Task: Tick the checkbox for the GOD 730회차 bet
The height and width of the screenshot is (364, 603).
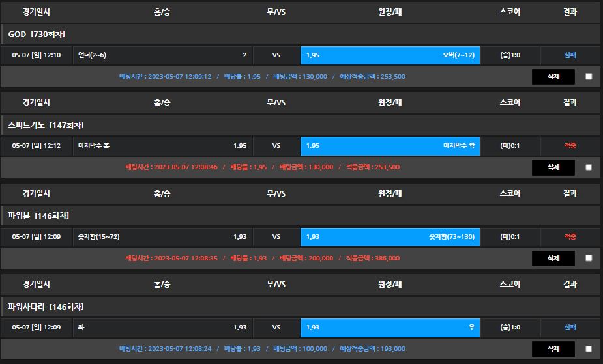Action: (589, 76)
